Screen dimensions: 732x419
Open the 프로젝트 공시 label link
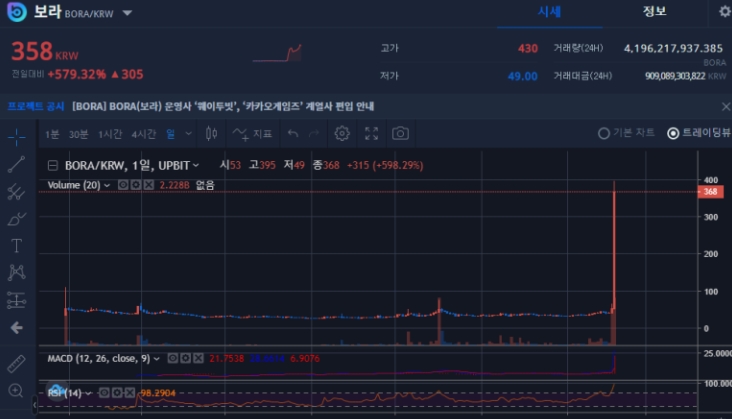coord(36,106)
